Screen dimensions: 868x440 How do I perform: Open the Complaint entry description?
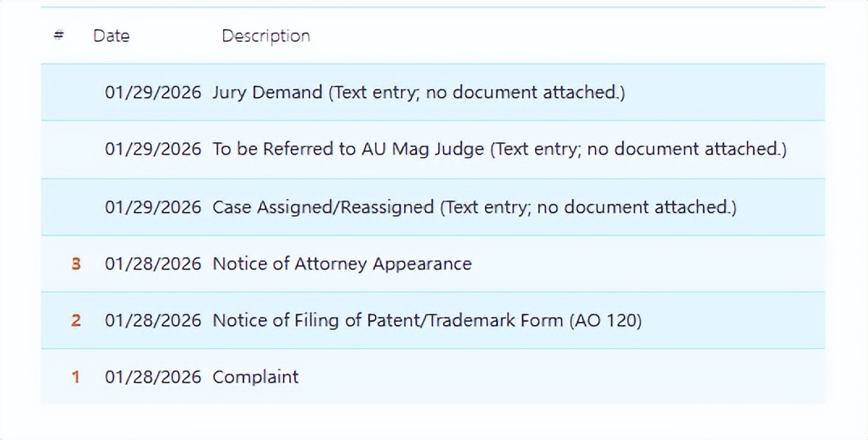click(x=255, y=377)
